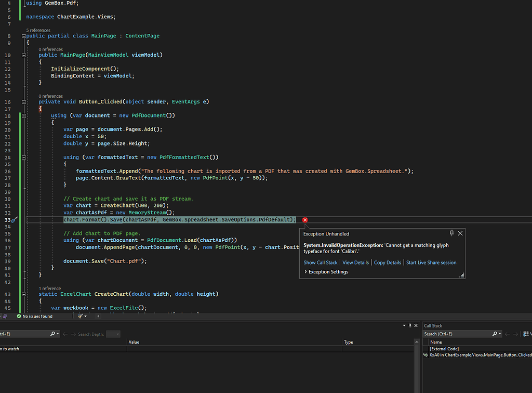Viewport: 532px width, 393px height.
Task: Close the Exception Unhandled popup
Action: click(460, 233)
